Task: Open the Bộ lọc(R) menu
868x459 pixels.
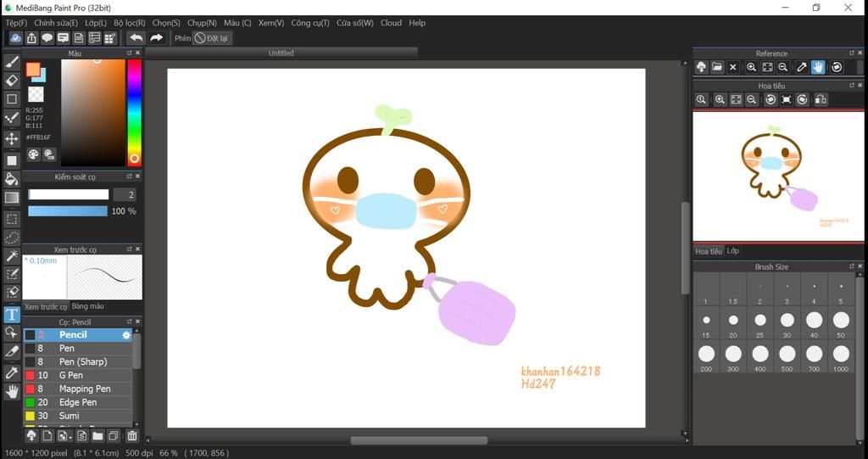Action: coord(130,23)
